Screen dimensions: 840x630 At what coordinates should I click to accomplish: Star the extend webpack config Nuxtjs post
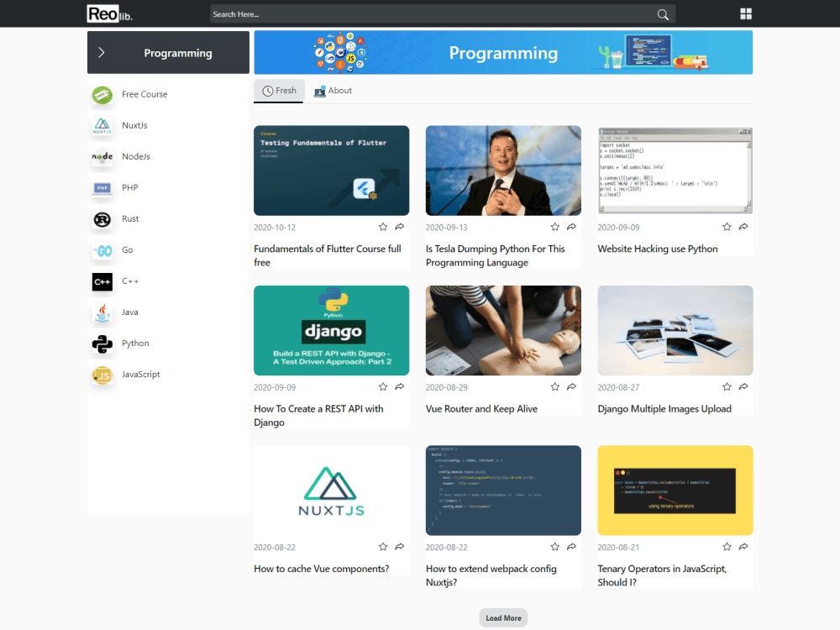pos(555,547)
